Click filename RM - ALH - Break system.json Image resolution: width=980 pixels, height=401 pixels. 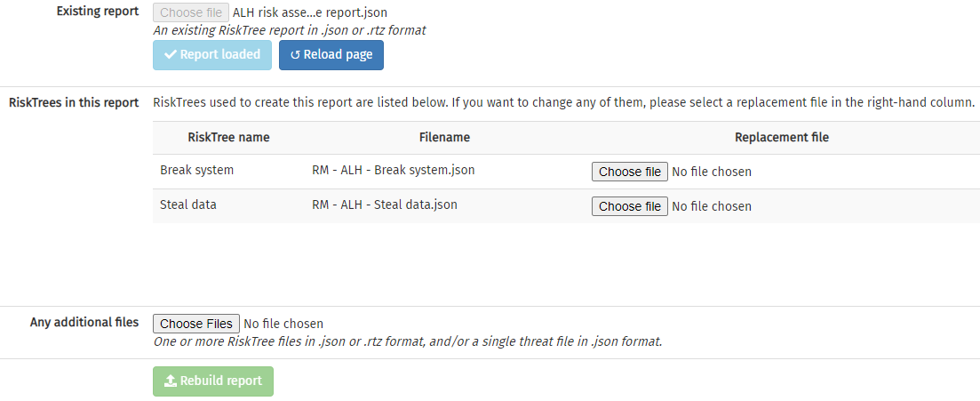coord(393,171)
